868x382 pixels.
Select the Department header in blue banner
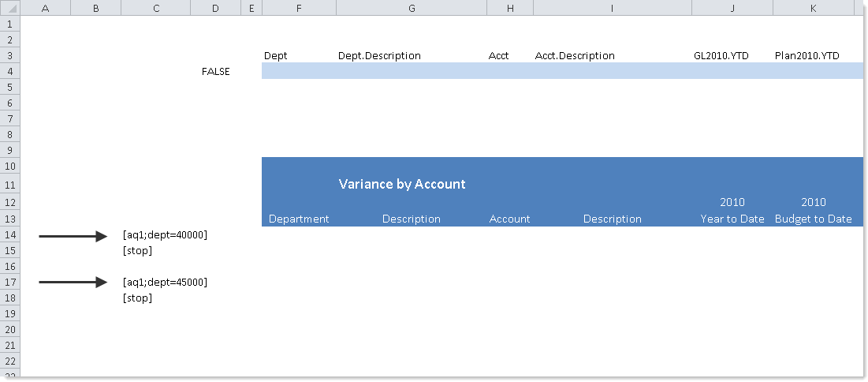(x=299, y=219)
